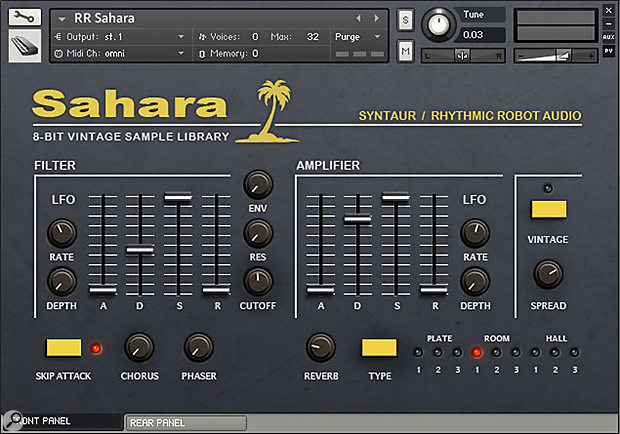Click the Filter RES knob

(x=258, y=233)
